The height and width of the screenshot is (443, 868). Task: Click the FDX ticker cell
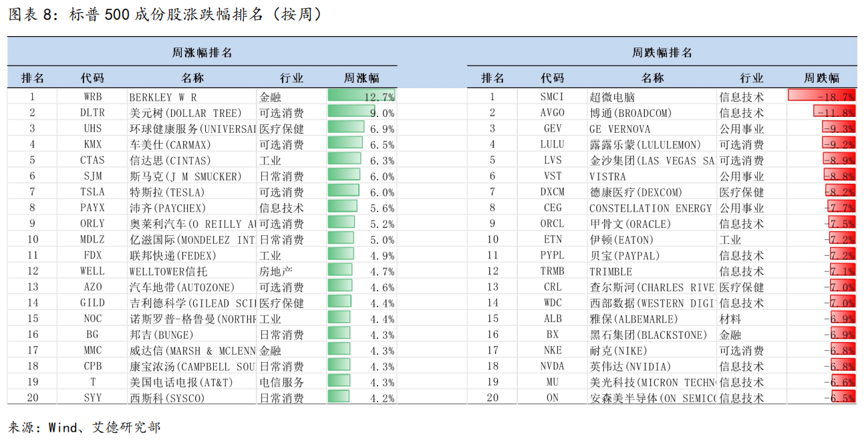click(93, 256)
